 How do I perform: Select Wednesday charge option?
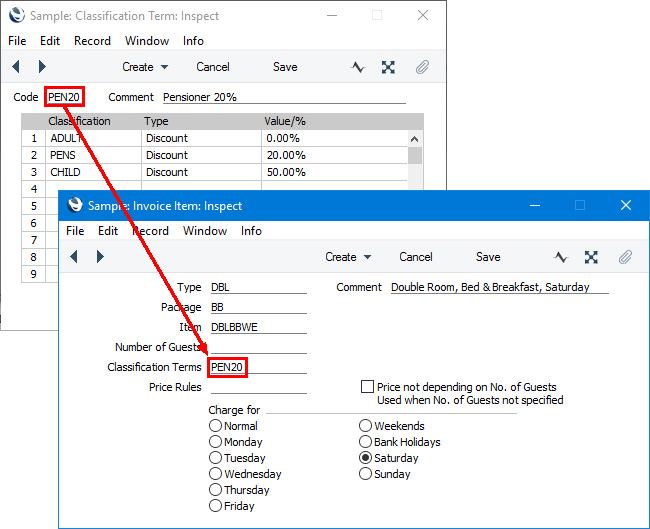pyautogui.click(x=215, y=473)
